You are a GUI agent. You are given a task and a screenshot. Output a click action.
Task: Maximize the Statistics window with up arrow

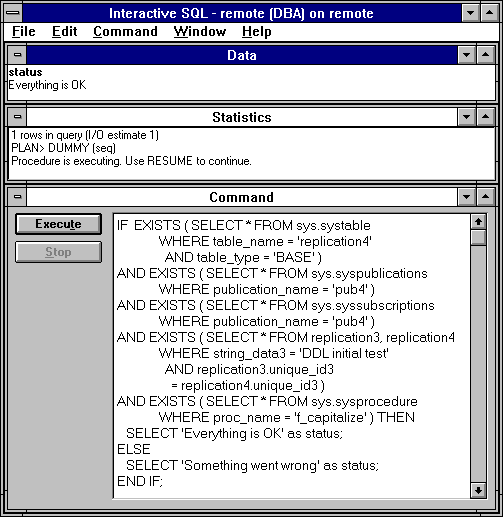[485, 117]
